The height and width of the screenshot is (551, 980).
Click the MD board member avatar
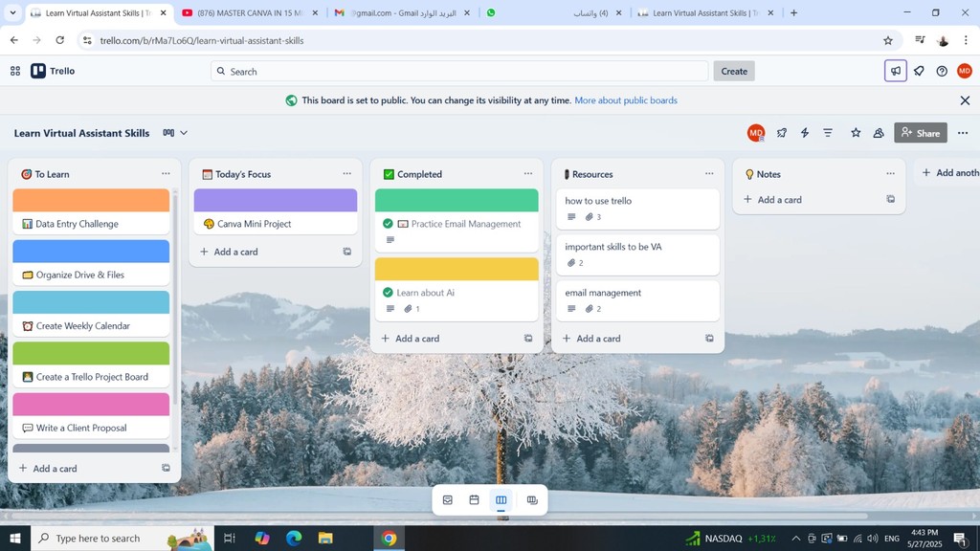point(756,133)
